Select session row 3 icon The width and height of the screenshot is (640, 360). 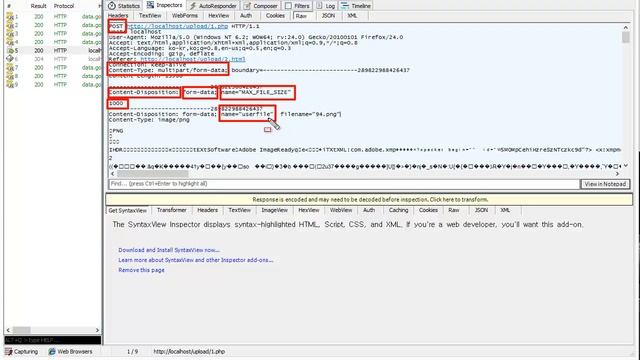click(x=10, y=33)
